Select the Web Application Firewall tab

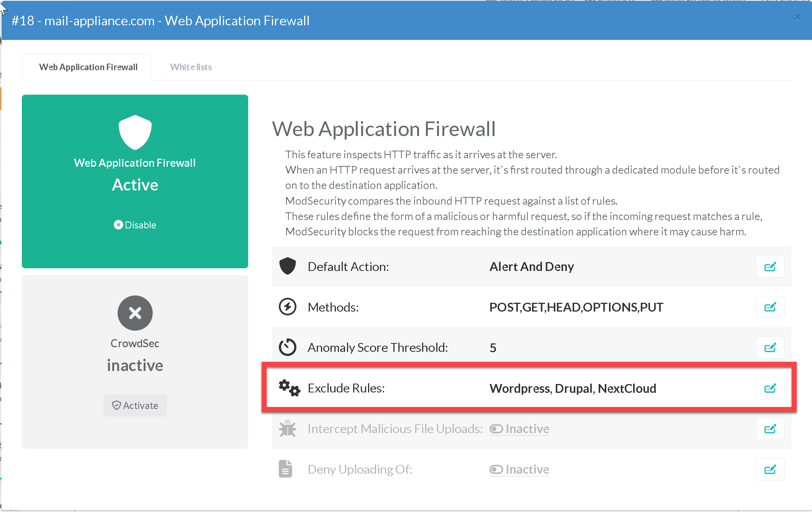[88, 67]
